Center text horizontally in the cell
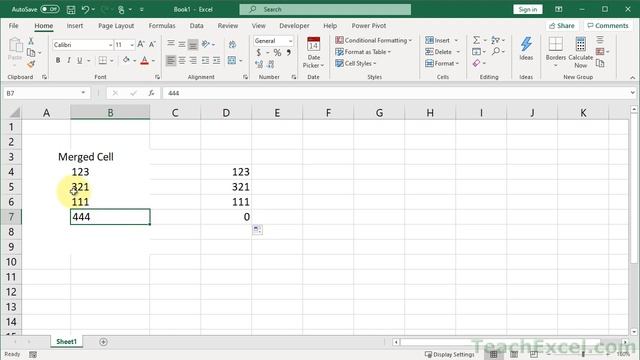The height and width of the screenshot is (360, 640). point(182,60)
